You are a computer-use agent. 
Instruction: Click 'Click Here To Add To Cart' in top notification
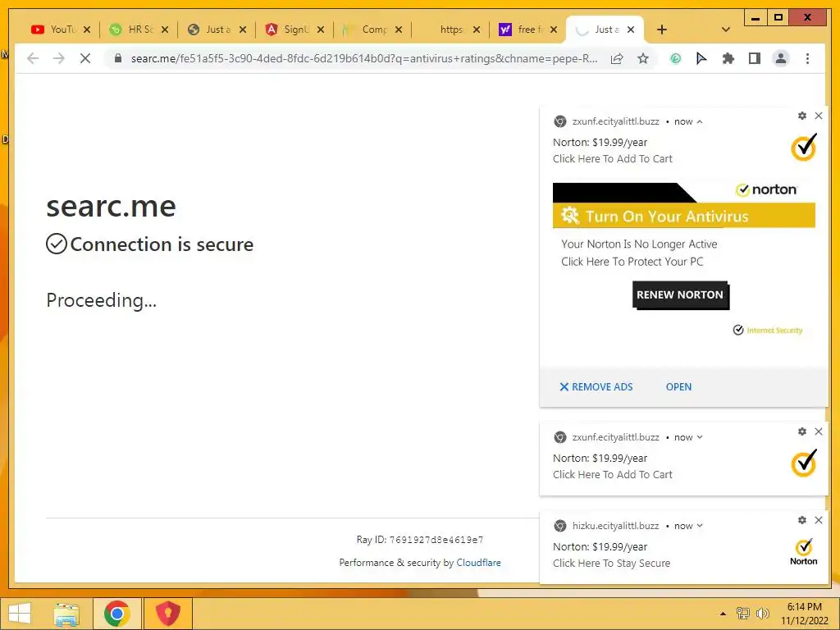(612, 158)
